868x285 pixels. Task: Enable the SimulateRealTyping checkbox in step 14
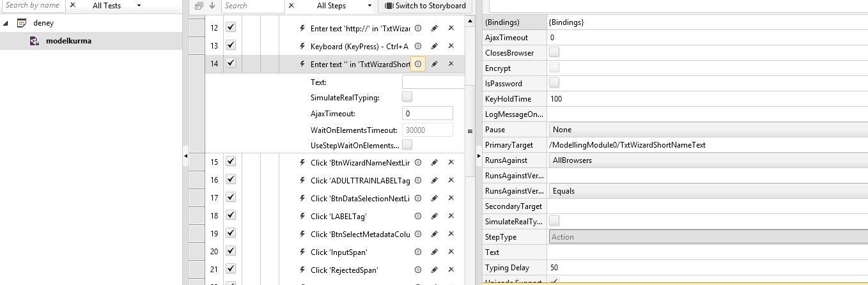coord(407,97)
